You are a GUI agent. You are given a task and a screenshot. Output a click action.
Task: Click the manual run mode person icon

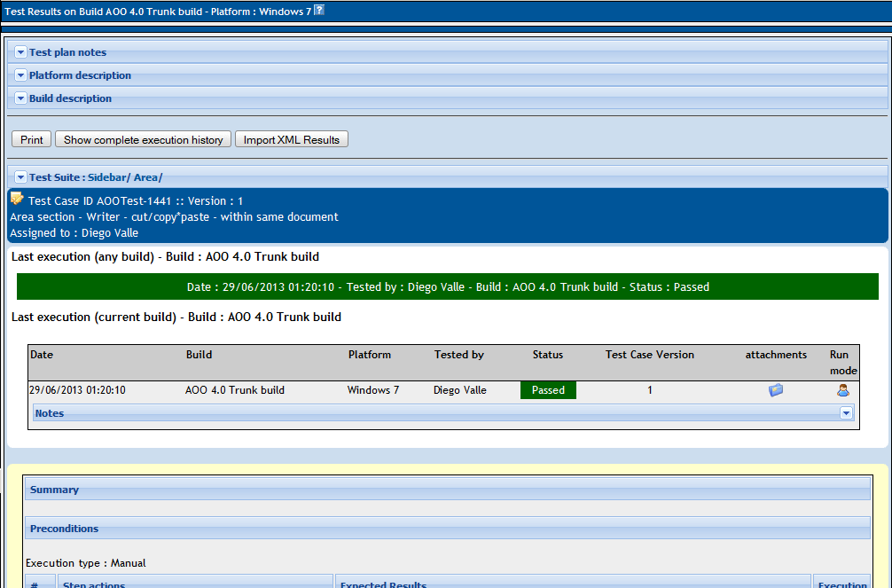[x=843, y=390]
